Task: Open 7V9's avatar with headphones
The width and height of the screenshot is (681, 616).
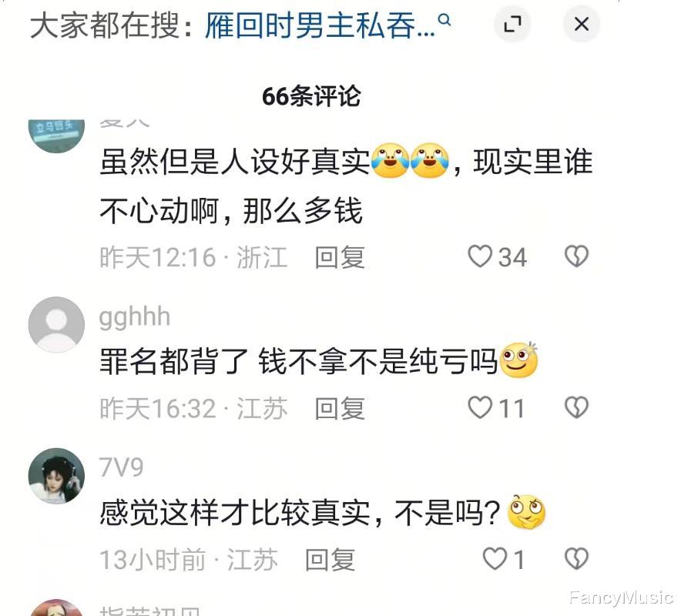Action: (56, 476)
